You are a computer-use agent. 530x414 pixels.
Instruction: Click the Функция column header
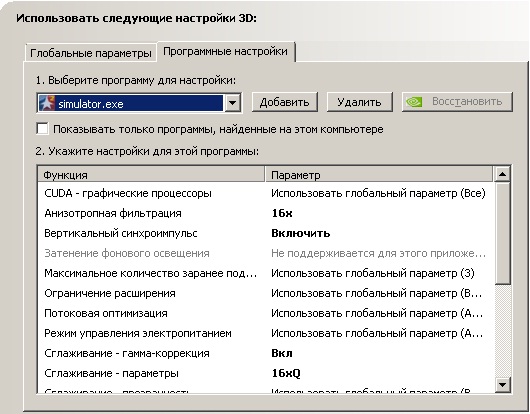151,175
